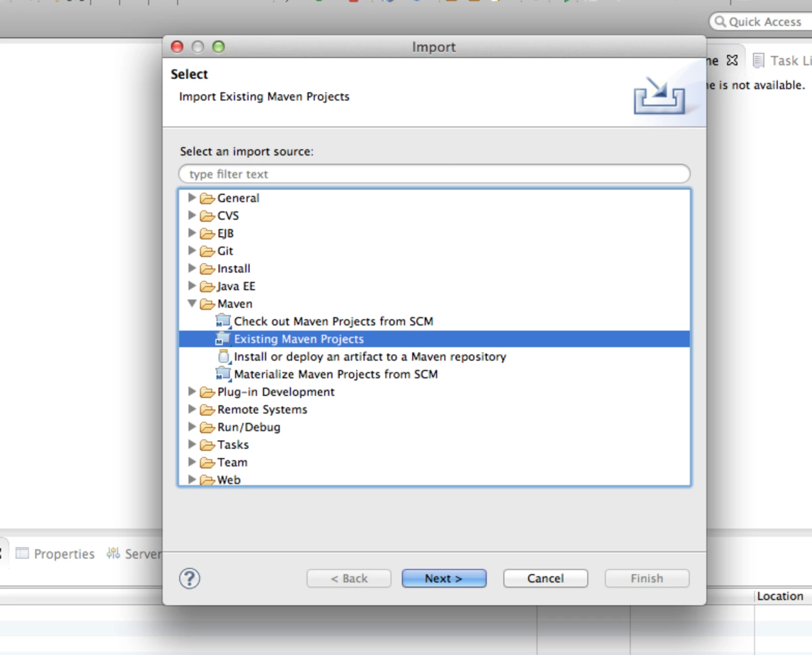This screenshot has height=655, width=812.
Task: Click the Run/Debug folder icon
Action: coord(208,427)
